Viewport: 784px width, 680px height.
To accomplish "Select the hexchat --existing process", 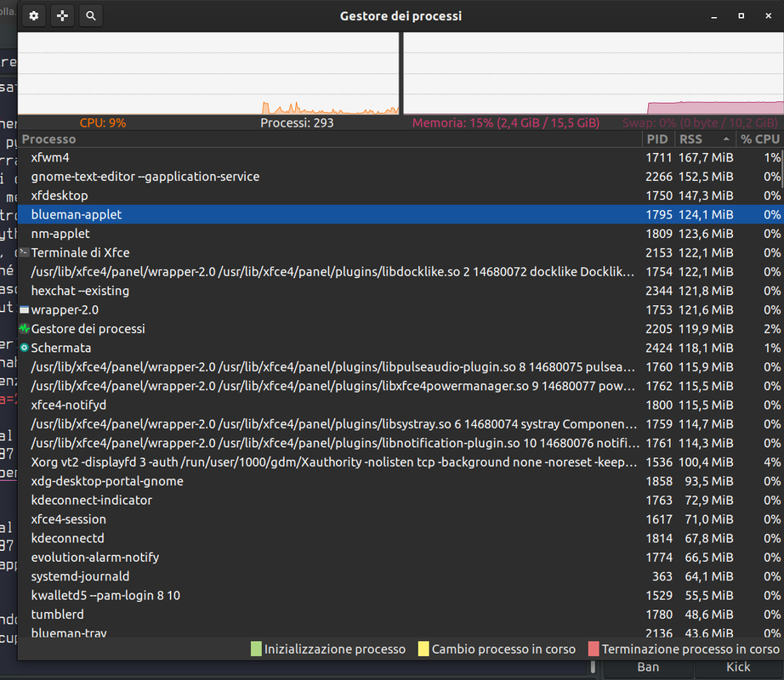I will (x=400, y=291).
